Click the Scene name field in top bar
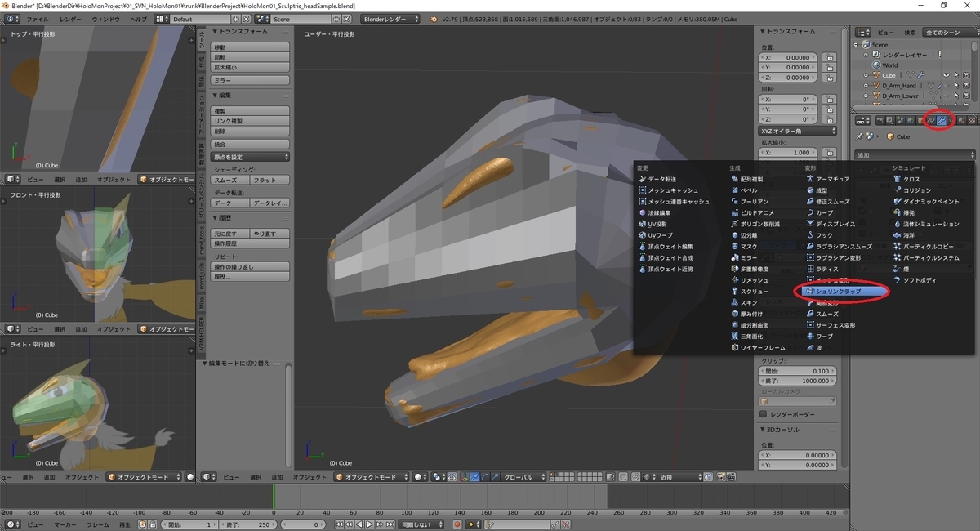Image resolution: width=980 pixels, height=531 pixels. (x=299, y=18)
